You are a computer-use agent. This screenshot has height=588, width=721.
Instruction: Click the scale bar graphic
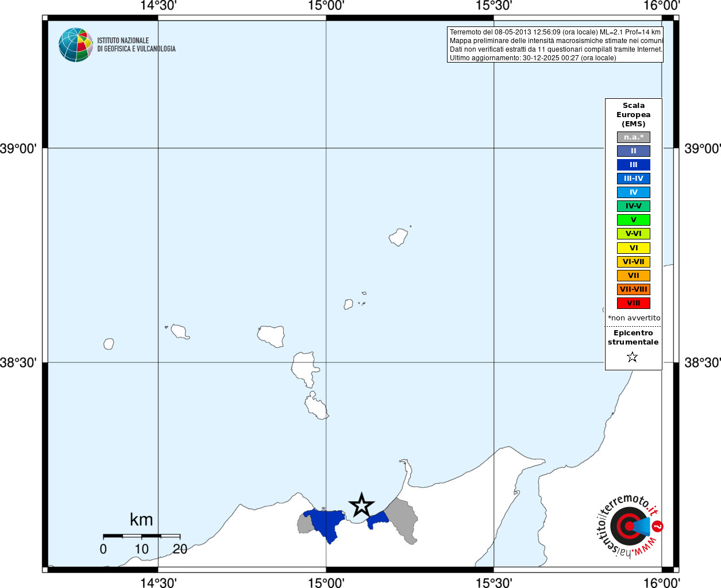click(x=141, y=536)
